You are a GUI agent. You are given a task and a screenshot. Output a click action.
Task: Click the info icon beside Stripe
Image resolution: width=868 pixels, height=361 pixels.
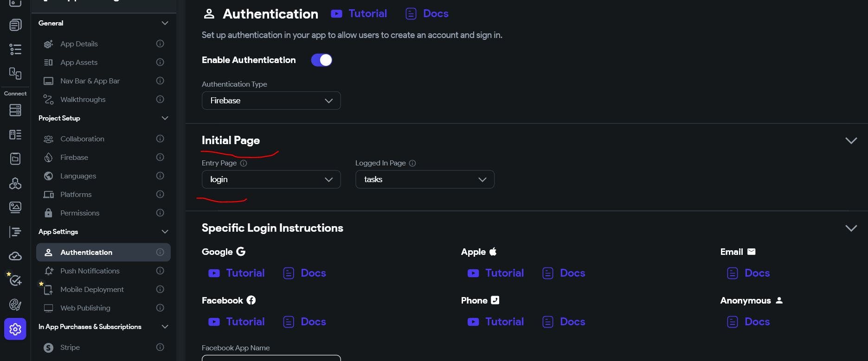coord(160,347)
